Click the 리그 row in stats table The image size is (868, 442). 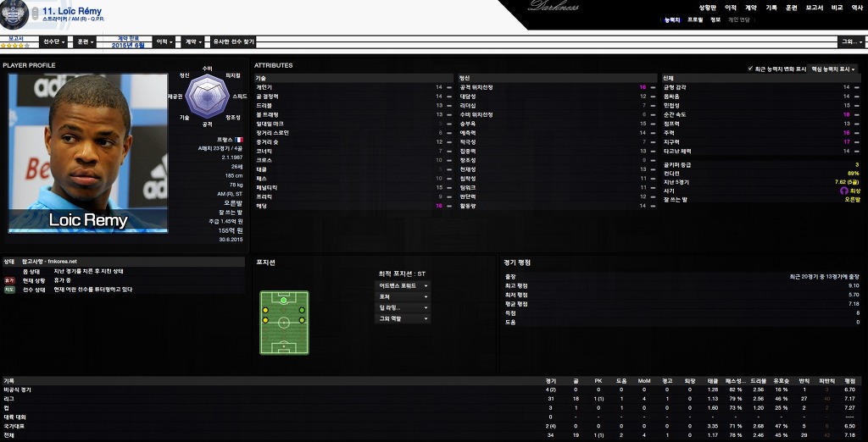431,398
